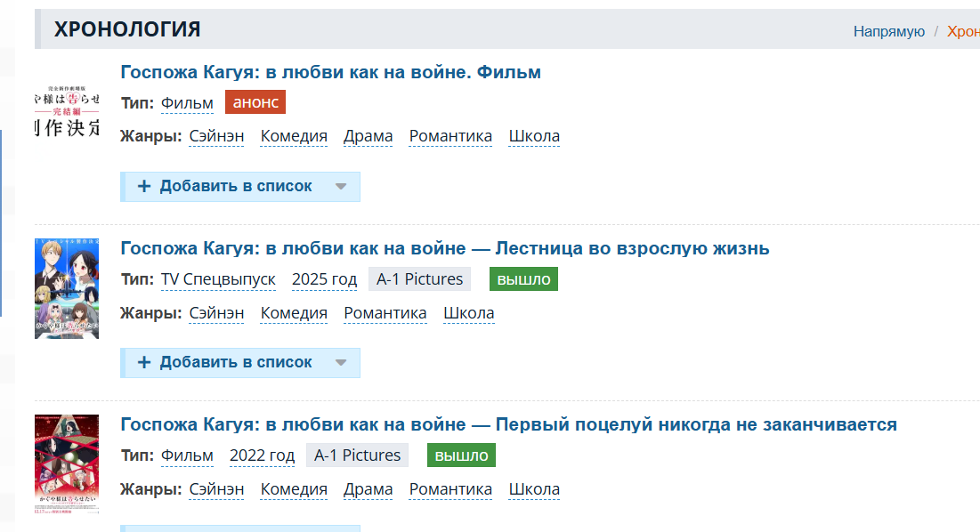Open A-1 Pictures studio in the 2022 film
Screen dimensions: 980x532
tap(357, 455)
